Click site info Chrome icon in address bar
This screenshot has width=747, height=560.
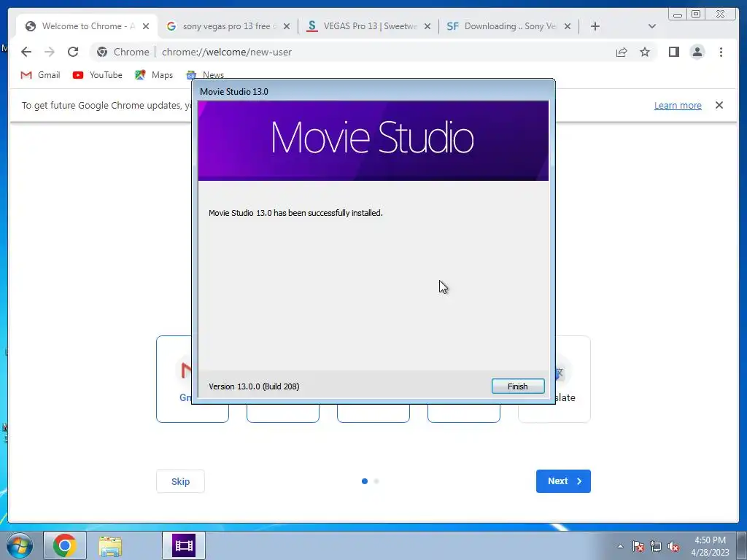102,52
